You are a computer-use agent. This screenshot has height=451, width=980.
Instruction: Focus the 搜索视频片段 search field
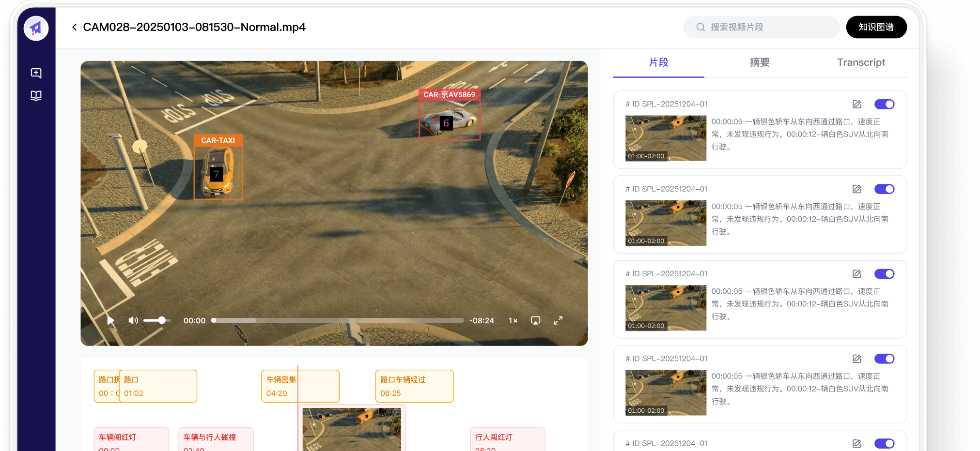[x=761, y=27]
